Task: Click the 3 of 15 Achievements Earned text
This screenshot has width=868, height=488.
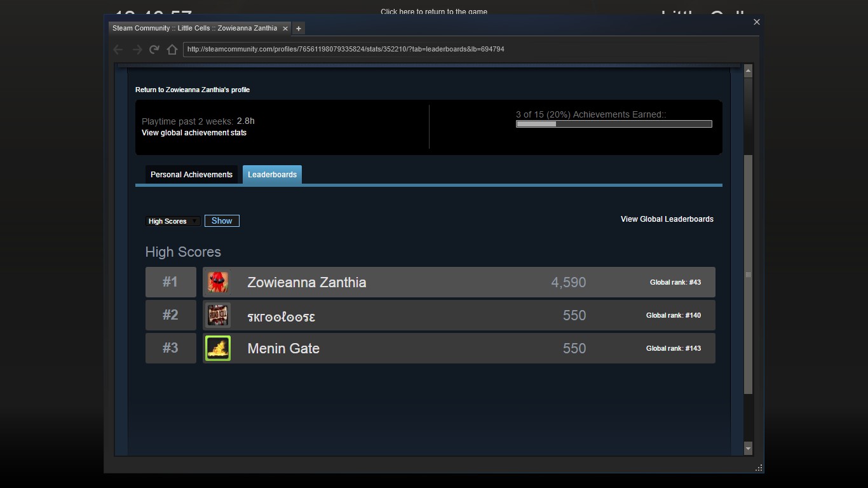Action: click(591, 114)
